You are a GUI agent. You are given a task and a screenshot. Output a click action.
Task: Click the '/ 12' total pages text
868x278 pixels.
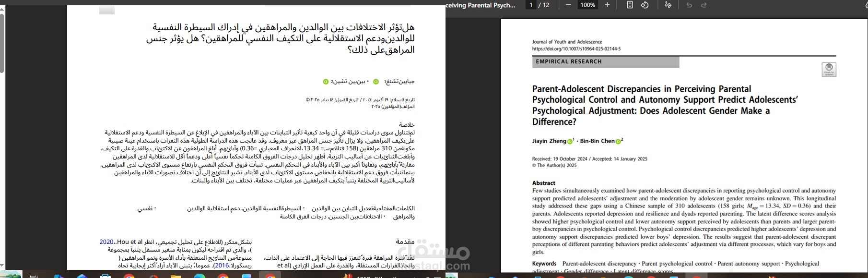coord(544,5)
